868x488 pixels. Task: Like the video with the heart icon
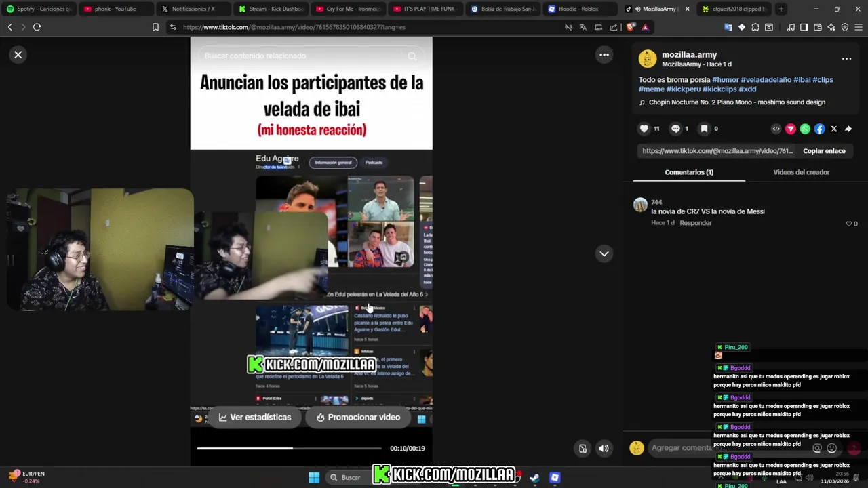coord(644,129)
